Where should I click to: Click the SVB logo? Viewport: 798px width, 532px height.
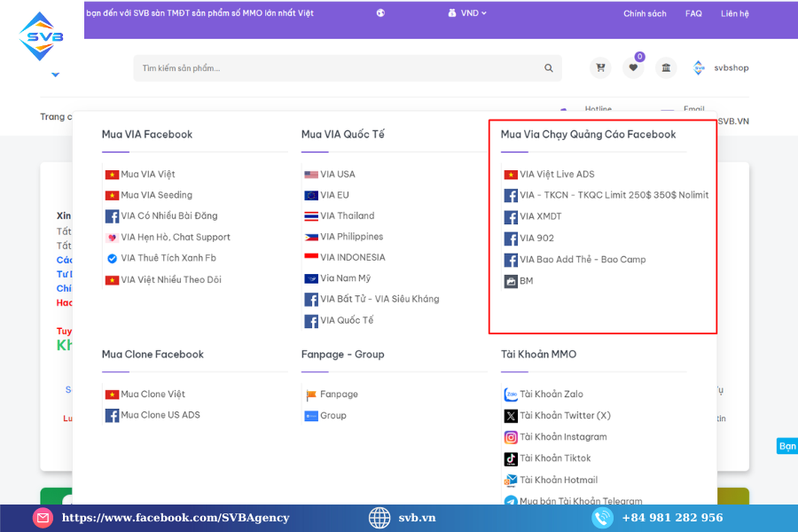click(x=41, y=36)
